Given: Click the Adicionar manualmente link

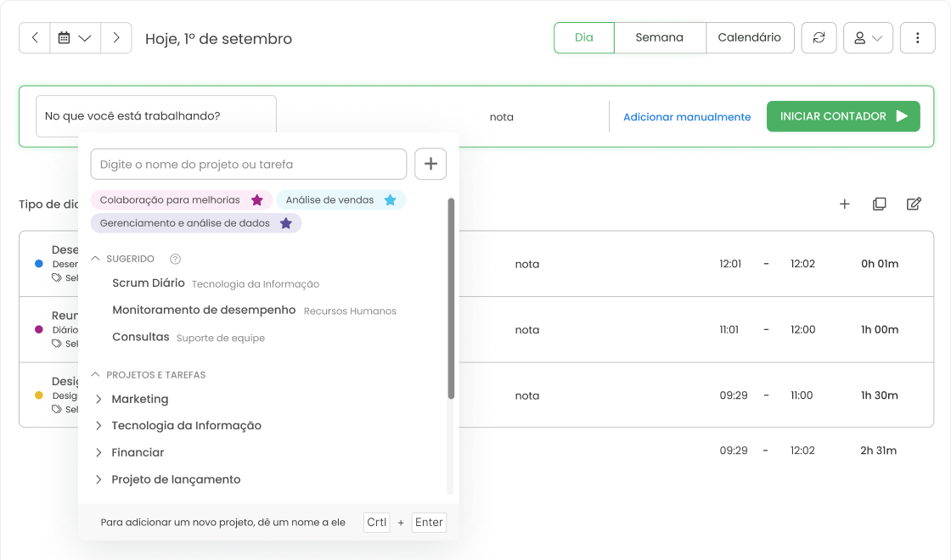Looking at the screenshot, I should coord(687,117).
